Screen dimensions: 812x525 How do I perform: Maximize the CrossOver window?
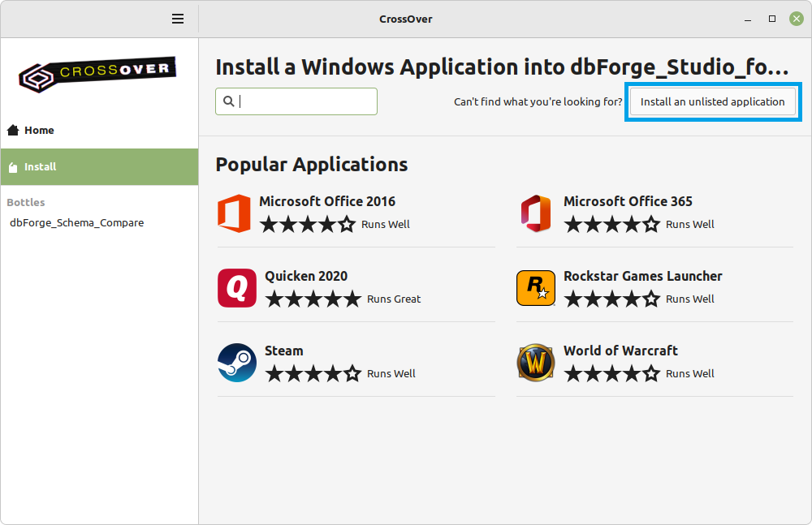click(772, 19)
